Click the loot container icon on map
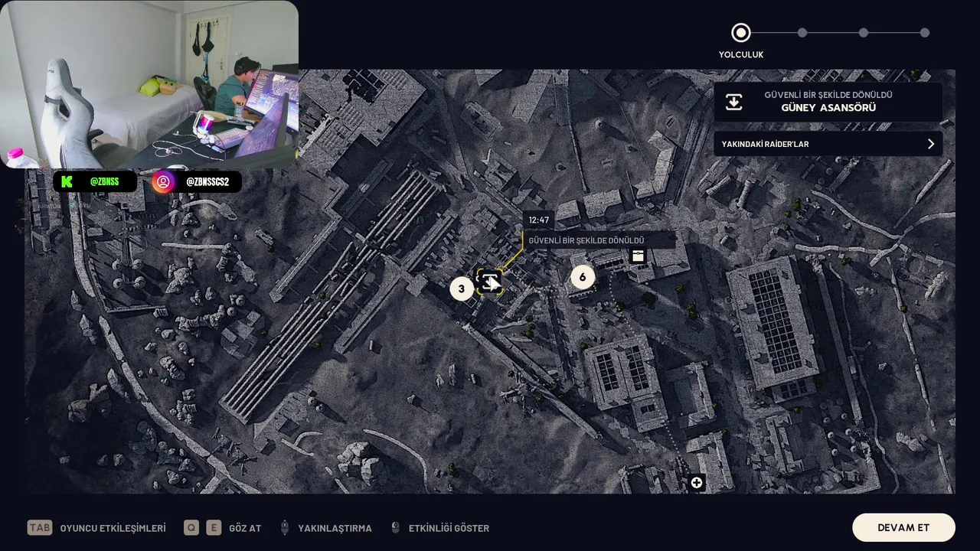Image resolution: width=980 pixels, height=551 pixels. (x=638, y=256)
